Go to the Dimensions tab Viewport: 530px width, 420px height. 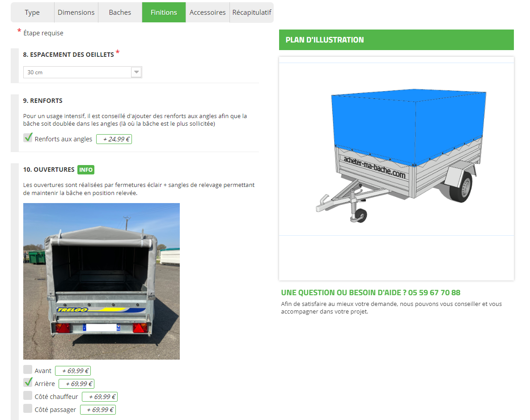tap(76, 13)
